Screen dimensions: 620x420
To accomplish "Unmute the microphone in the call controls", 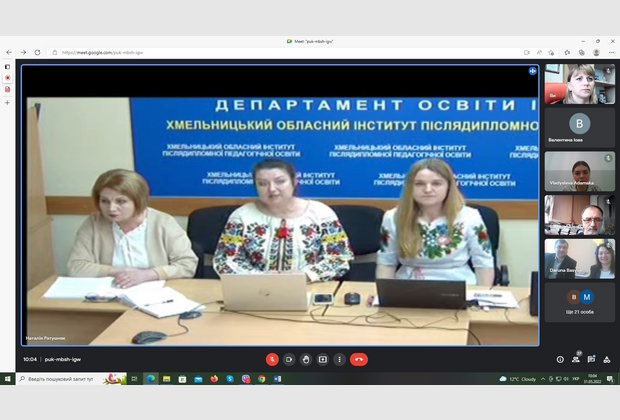I will (272, 359).
